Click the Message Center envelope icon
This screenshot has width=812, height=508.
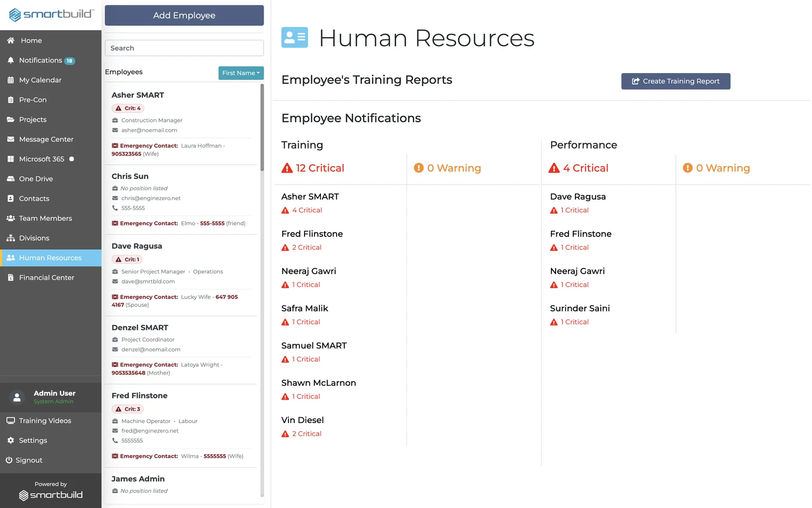point(10,139)
